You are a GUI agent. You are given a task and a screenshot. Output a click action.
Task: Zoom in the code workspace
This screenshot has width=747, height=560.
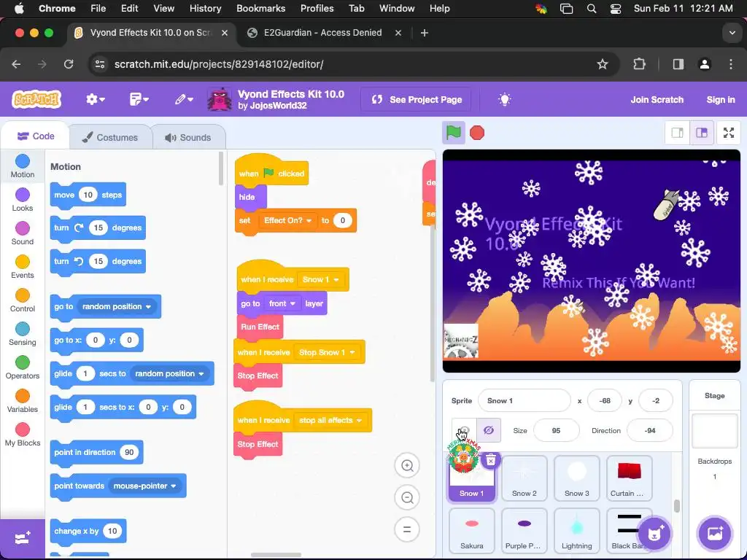click(407, 465)
